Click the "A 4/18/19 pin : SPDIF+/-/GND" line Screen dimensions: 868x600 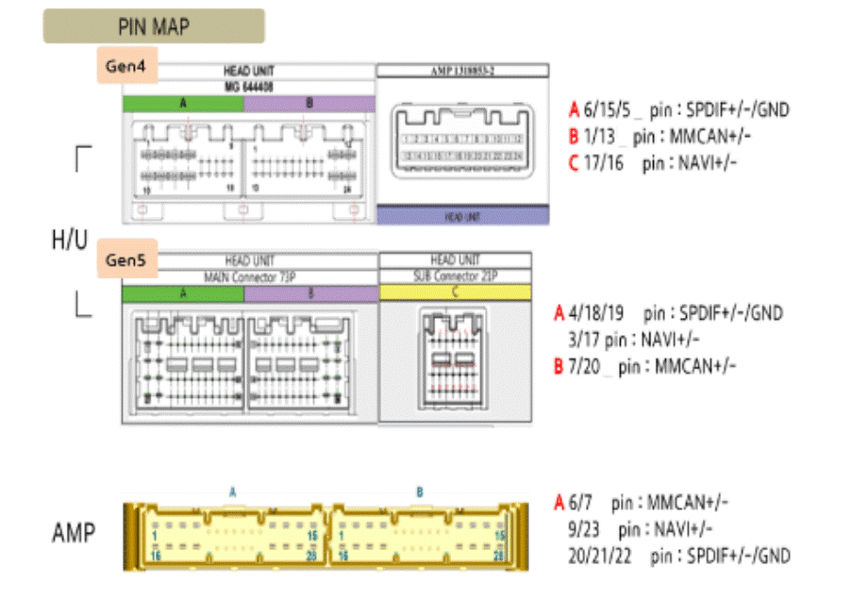point(669,312)
